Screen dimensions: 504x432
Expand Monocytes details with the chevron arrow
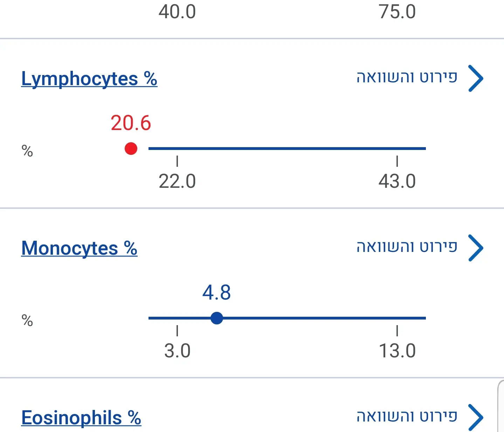[476, 248]
